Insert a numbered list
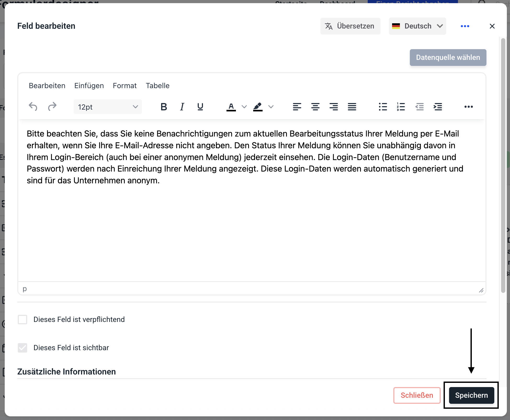The width and height of the screenshot is (510, 420). click(x=401, y=107)
